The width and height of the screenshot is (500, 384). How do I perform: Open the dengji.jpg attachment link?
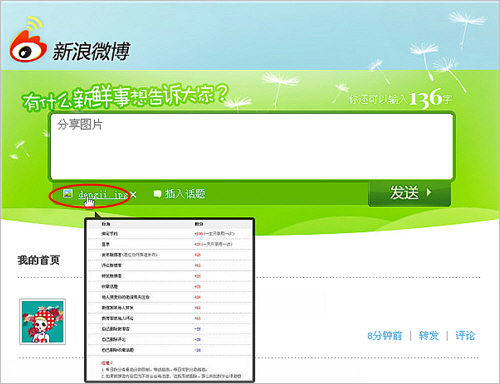click(103, 194)
